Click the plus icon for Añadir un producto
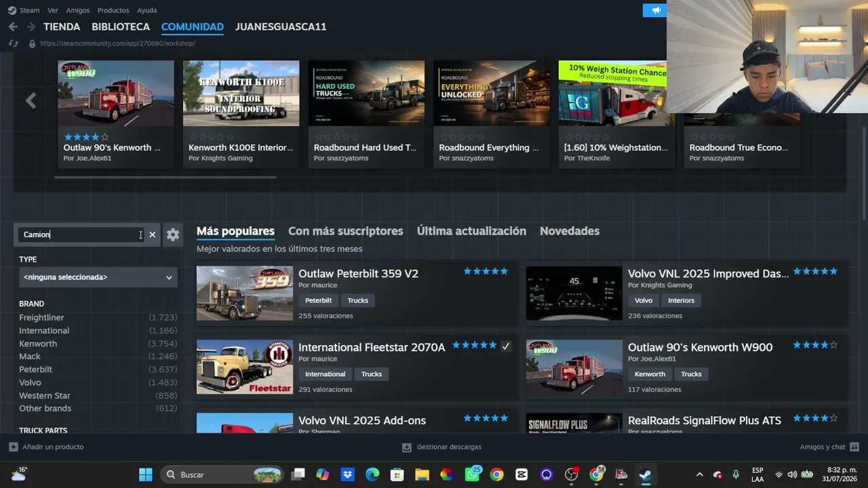 point(14,447)
